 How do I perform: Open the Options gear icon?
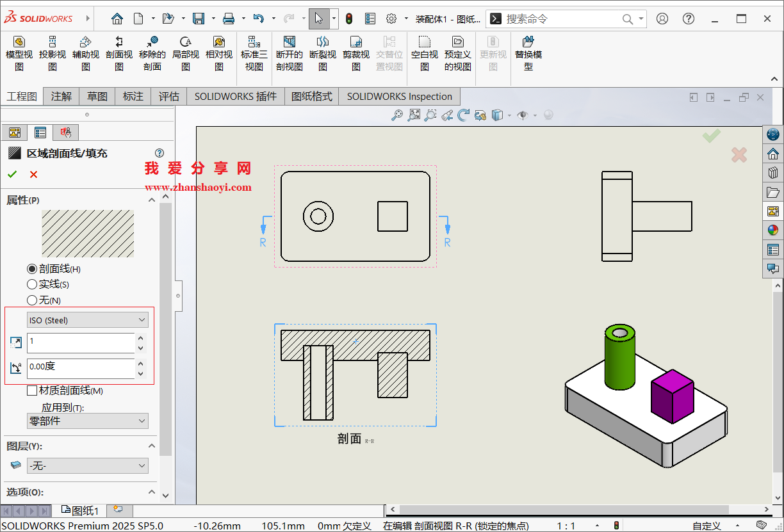391,19
